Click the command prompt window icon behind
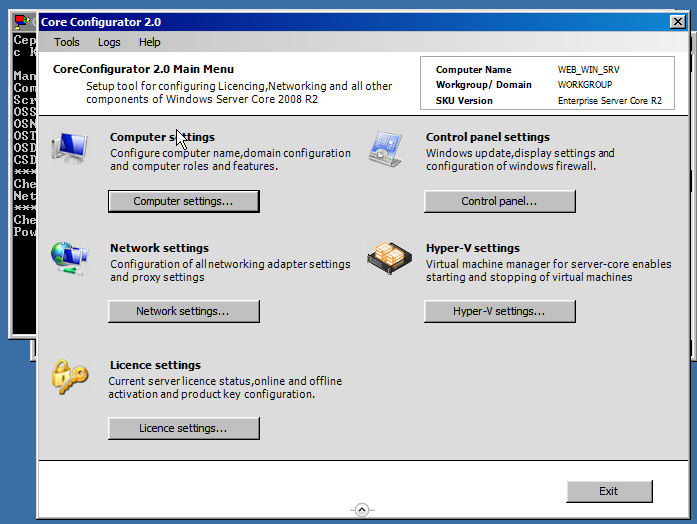This screenshot has width=697, height=524. [21, 21]
